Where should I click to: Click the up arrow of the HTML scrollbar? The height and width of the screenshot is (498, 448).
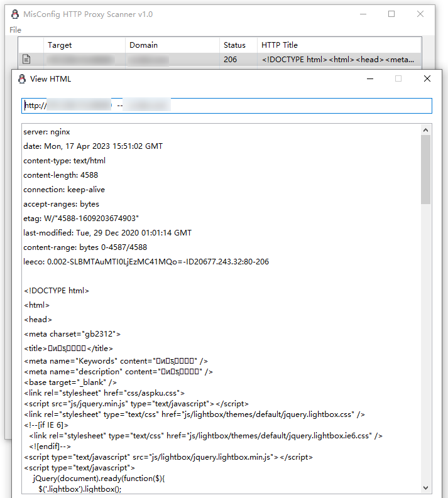click(426, 130)
